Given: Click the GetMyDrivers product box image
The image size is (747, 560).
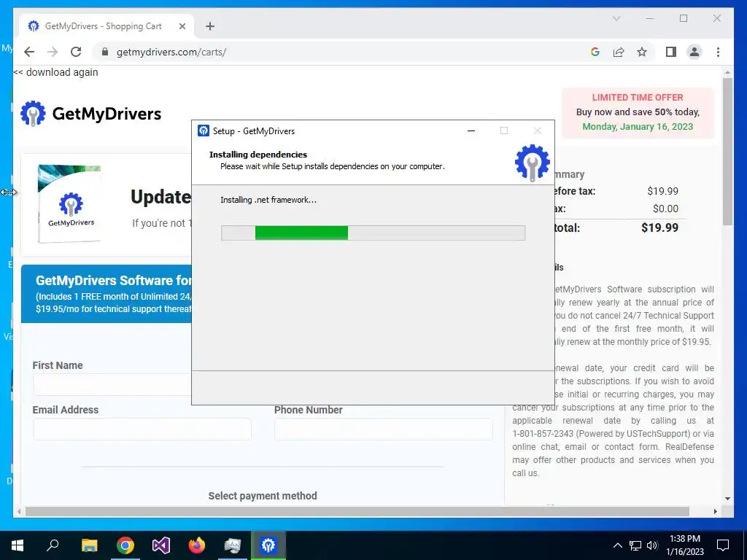Looking at the screenshot, I should click(69, 204).
